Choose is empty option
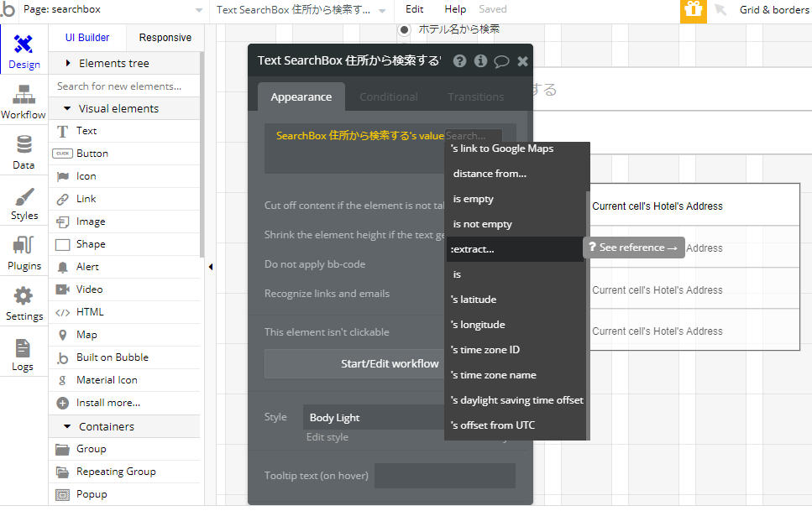Viewport: 812px width, 511px height. point(516,199)
